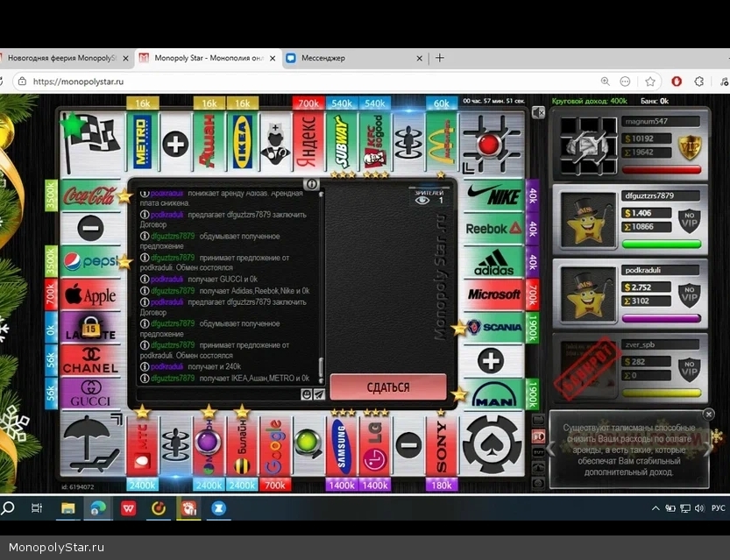Open the emoji picker in chat

307,395
